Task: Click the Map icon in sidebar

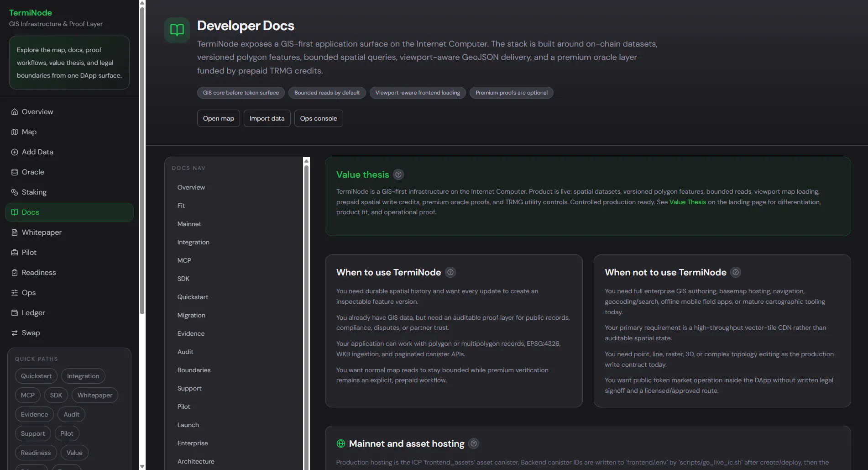Action: (15, 132)
